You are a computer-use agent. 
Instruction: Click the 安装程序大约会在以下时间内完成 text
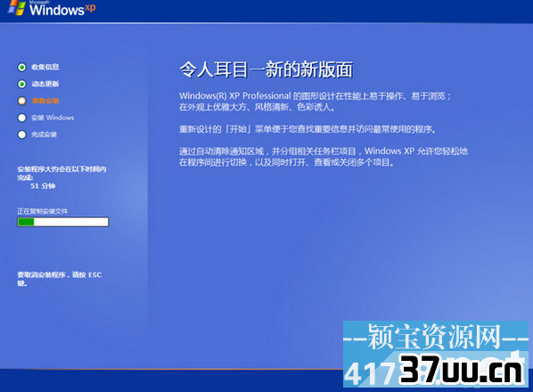click(61, 173)
